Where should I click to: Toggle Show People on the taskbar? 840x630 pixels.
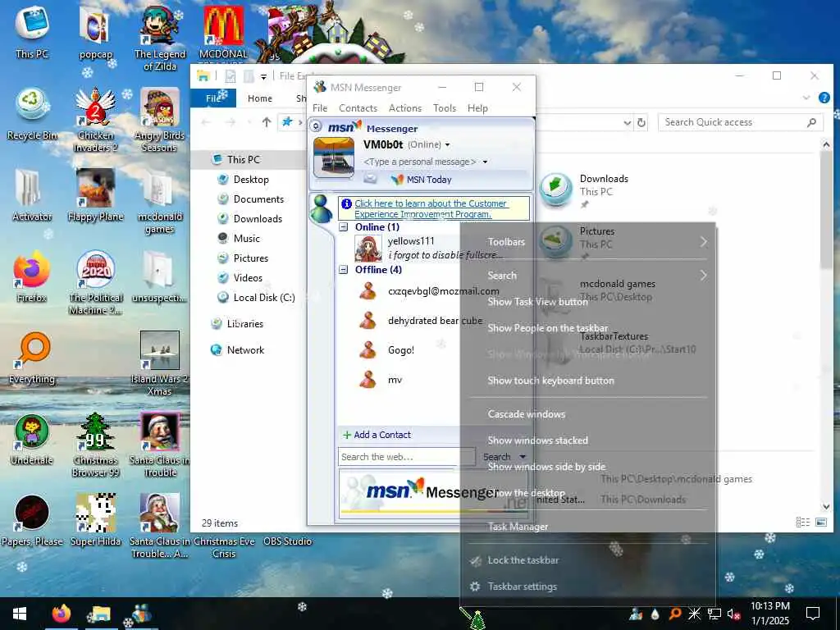(x=587, y=328)
